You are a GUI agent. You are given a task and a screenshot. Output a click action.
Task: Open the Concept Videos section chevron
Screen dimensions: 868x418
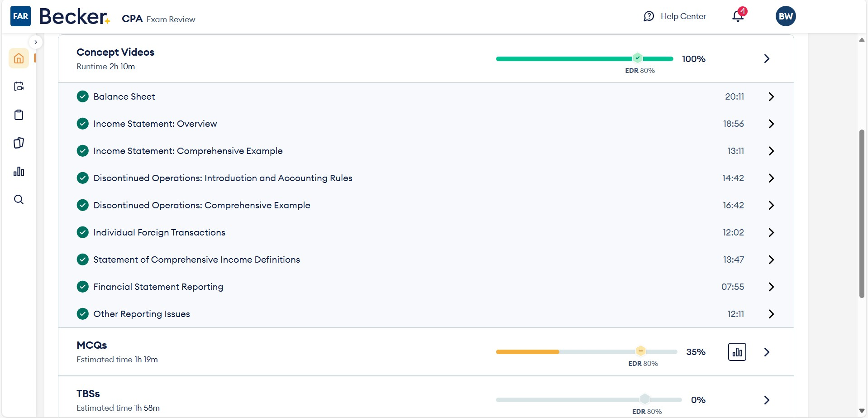click(x=766, y=58)
